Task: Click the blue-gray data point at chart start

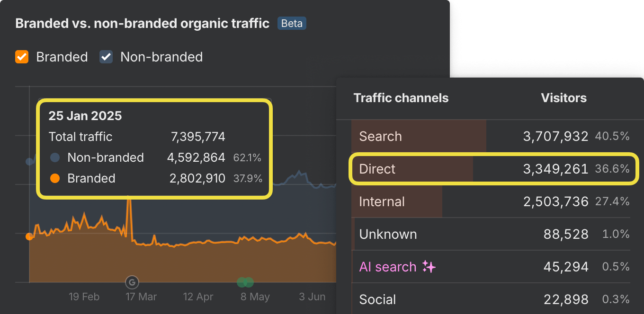Action: [29, 162]
